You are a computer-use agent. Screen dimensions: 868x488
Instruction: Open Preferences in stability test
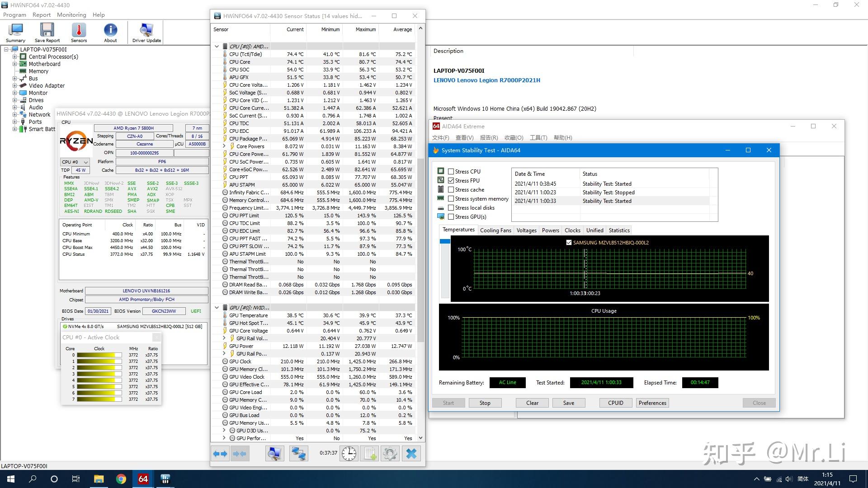coord(652,403)
